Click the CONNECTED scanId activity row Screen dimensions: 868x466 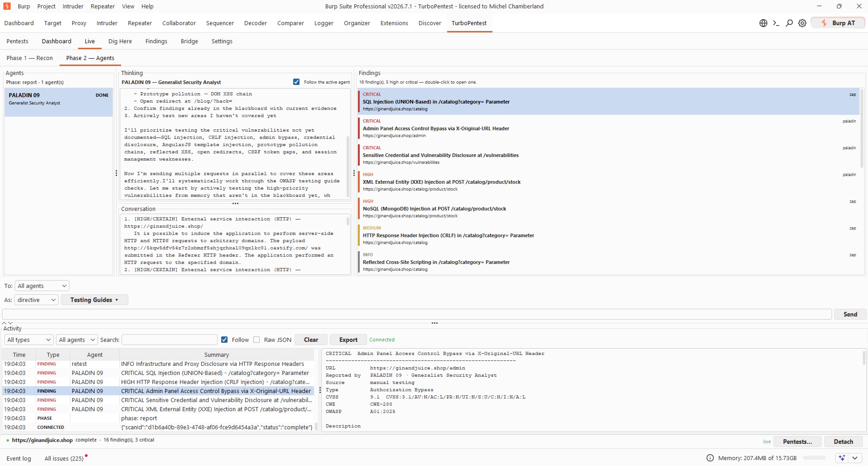(x=158, y=427)
